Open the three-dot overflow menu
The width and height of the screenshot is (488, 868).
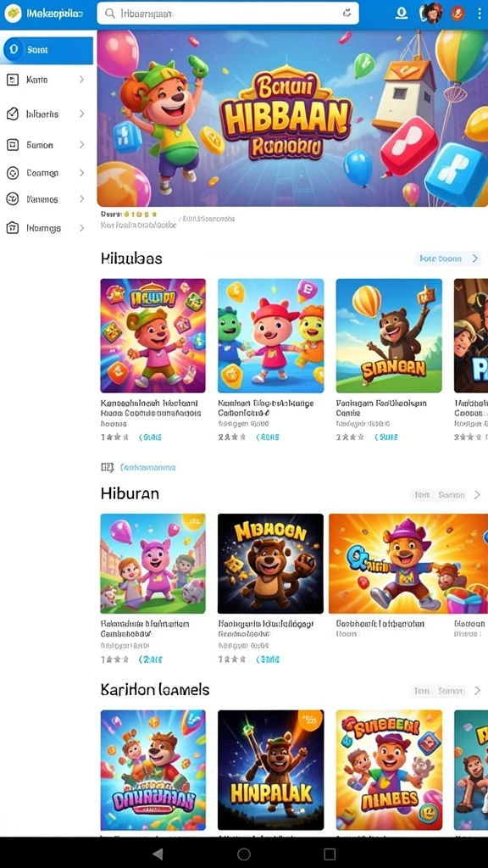pos(480,14)
